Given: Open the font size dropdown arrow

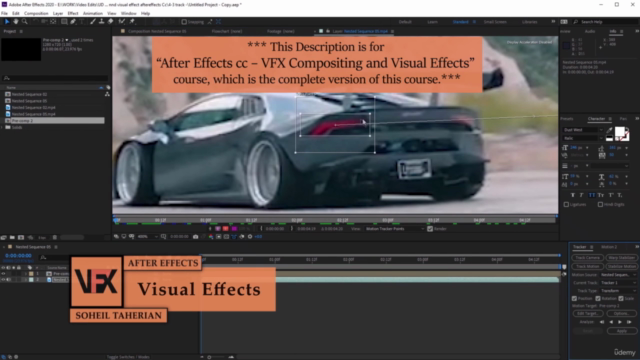Looking at the screenshot, I should 587,148.
